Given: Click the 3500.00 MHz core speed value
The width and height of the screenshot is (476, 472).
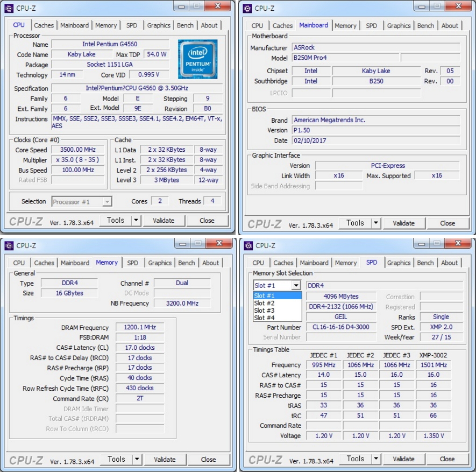Looking at the screenshot, I should coord(77,150).
